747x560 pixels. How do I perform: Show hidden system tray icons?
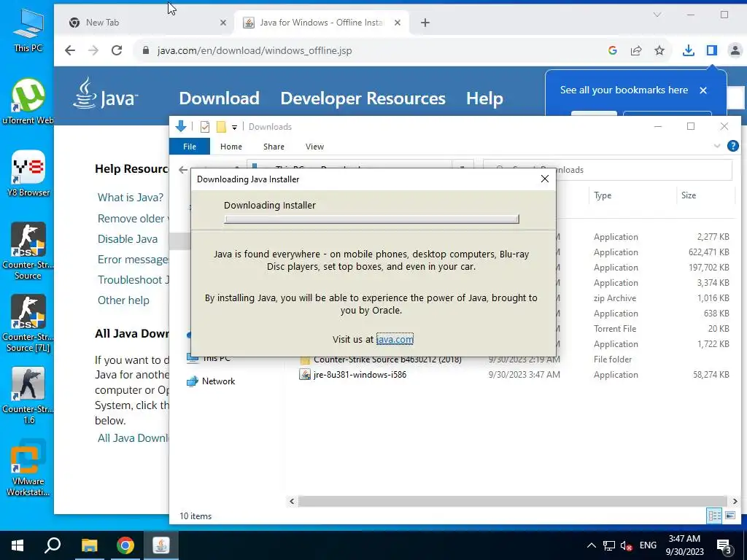pyautogui.click(x=591, y=545)
